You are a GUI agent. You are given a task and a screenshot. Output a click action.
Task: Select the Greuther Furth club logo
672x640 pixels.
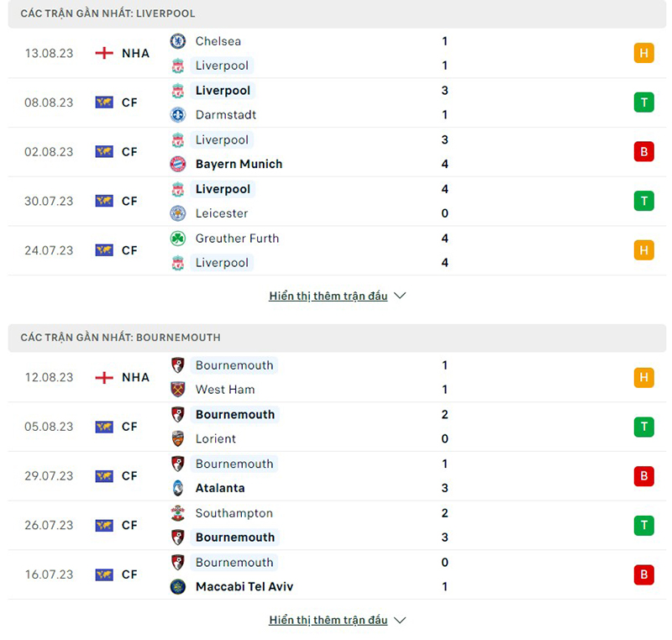point(177,239)
